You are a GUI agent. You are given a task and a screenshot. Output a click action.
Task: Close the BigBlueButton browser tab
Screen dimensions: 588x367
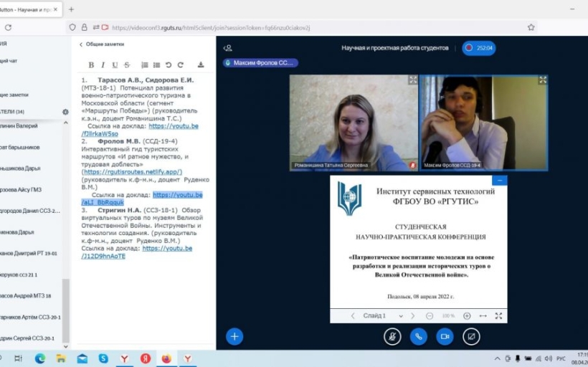[55, 9]
